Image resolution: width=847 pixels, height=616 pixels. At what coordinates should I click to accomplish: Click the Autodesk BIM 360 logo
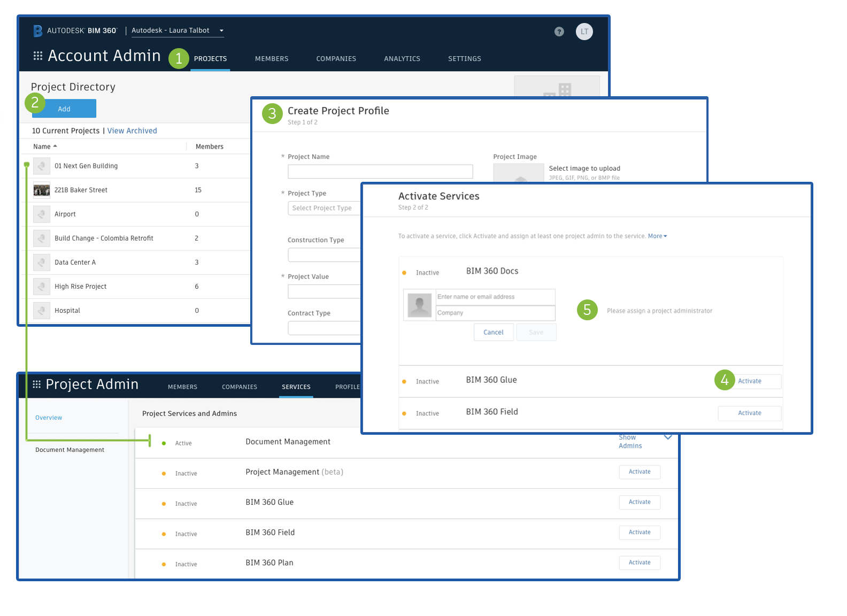[75, 31]
